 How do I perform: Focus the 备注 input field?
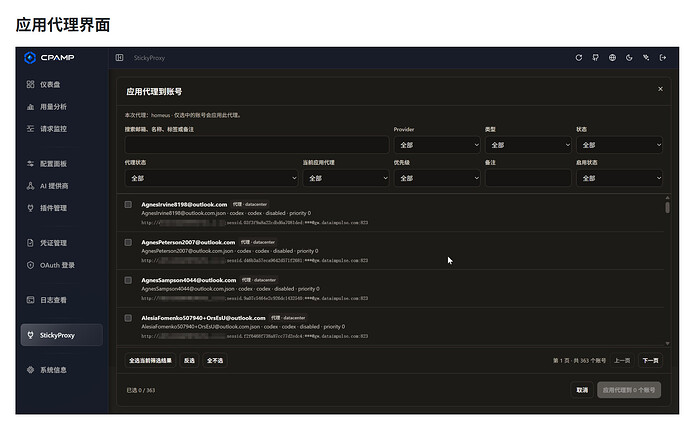pyautogui.click(x=528, y=178)
